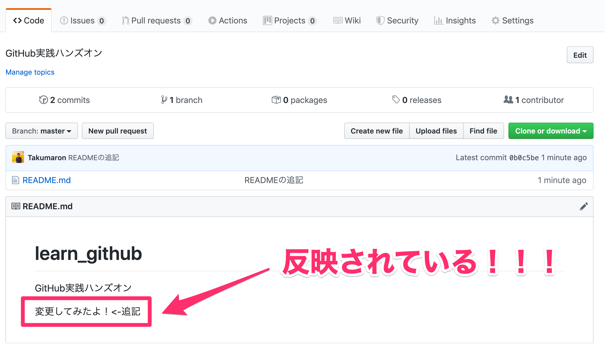Viewport: 605px width, 364px height.
Task: Click the Code angle-brackets icon
Action: click(x=17, y=20)
